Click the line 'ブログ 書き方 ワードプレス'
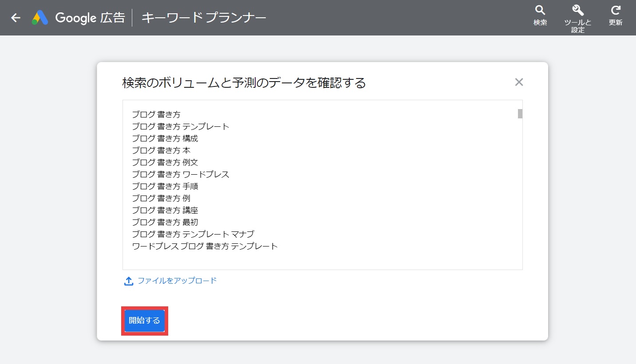636x364 pixels. point(181,175)
